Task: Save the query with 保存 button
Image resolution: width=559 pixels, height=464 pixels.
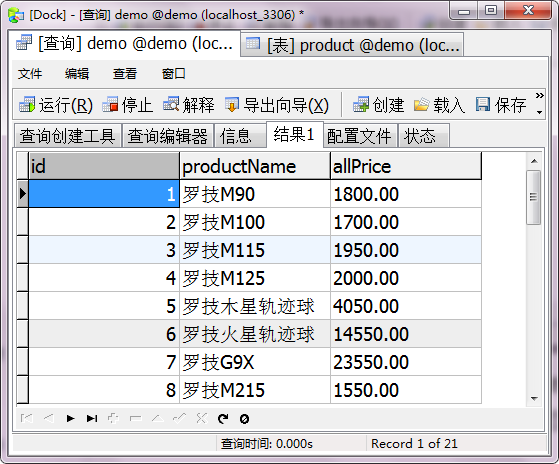Action: [x=501, y=105]
